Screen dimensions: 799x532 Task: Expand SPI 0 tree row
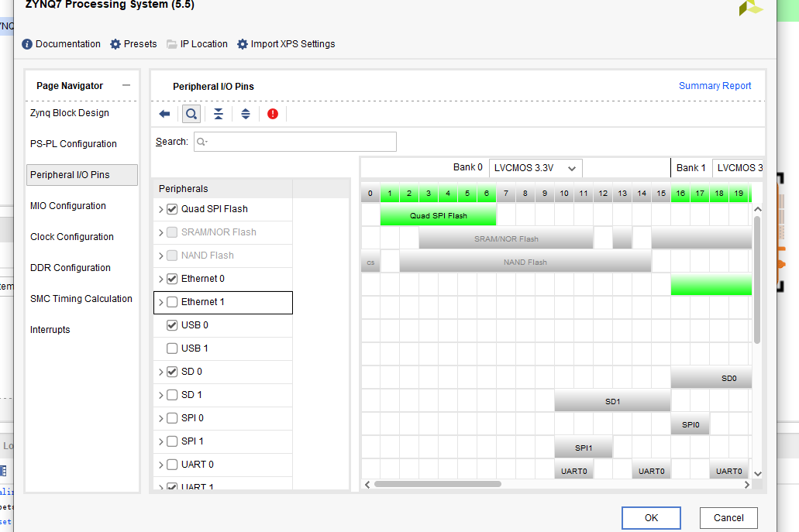161,418
